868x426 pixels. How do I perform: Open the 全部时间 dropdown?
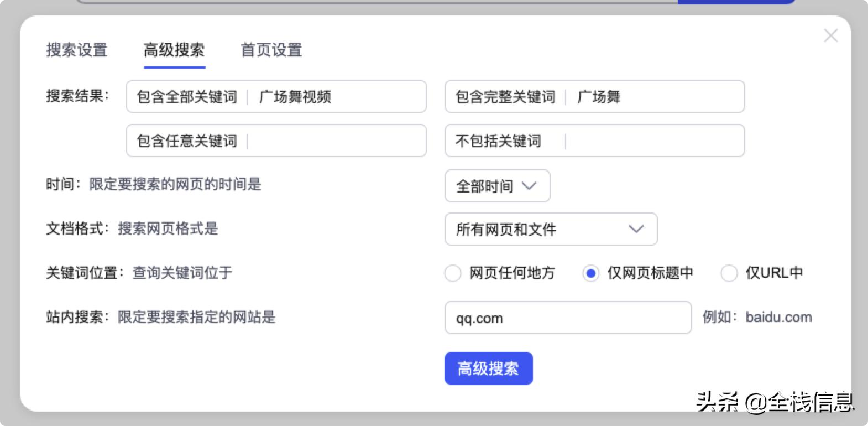click(496, 186)
